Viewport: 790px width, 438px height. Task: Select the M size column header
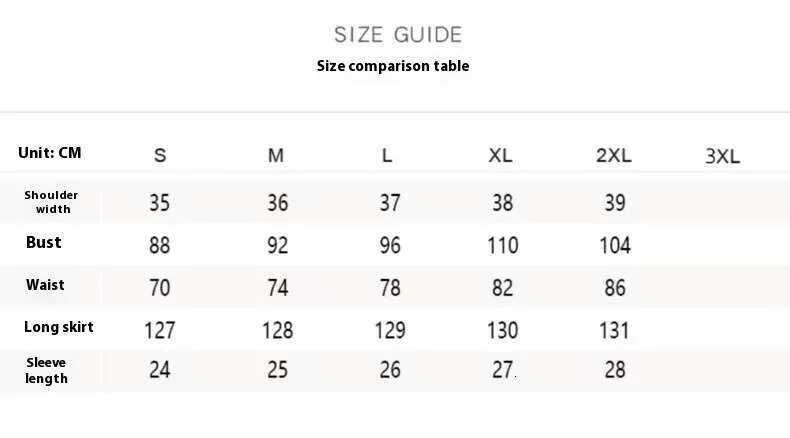[x=276, y=155]
